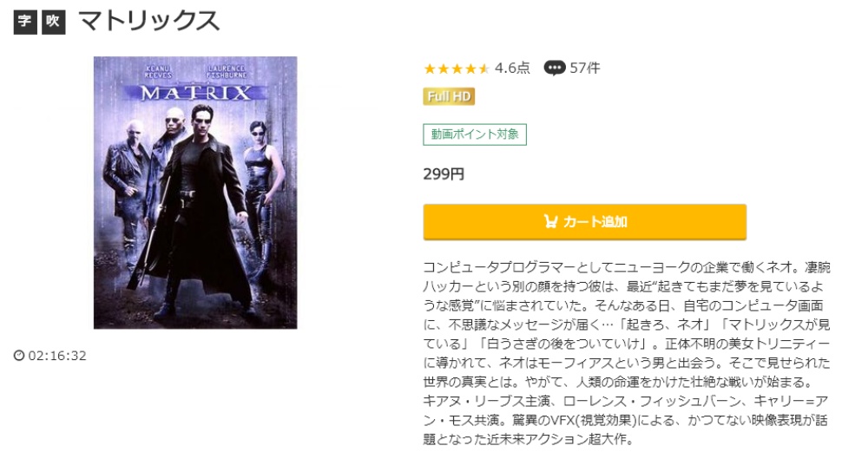
Task: Click the shopping cart icon
Action: pos(550,221)
